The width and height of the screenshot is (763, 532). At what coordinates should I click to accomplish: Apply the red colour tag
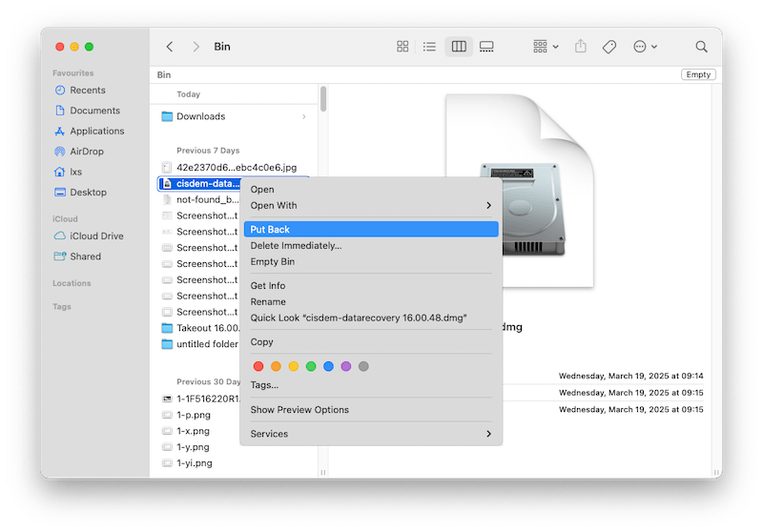tap(258, 366)
